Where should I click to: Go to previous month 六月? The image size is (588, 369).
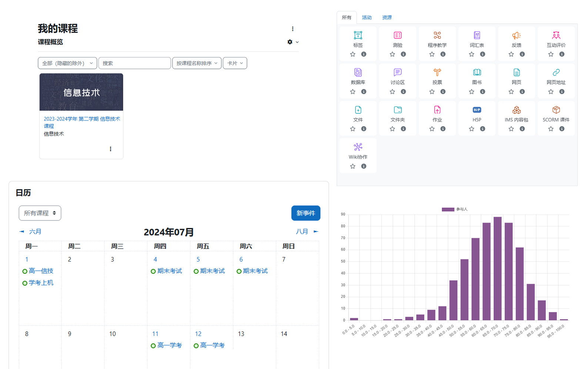click(x=30, y=232)
